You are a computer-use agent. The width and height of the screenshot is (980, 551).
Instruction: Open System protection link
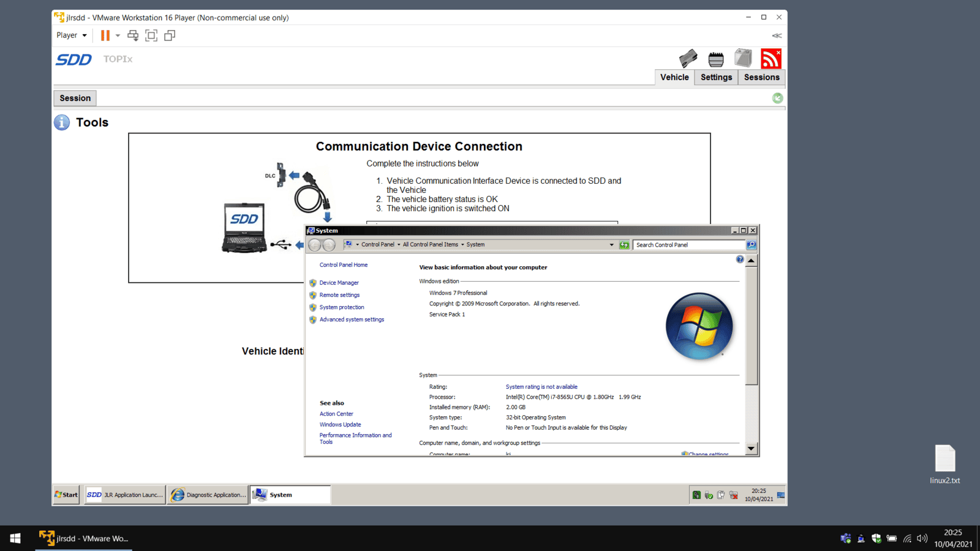[342, 307]
